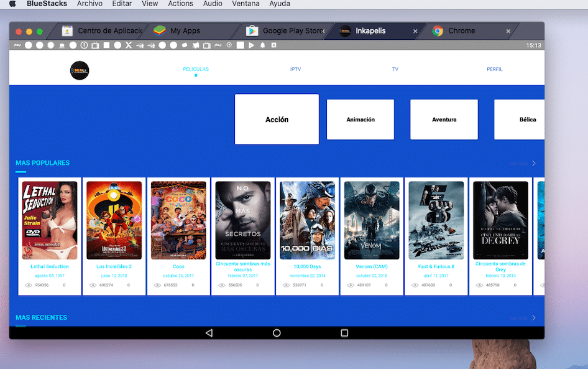The width and height of the screenshot is (588, 369).
Task: Select the Aventura genre card
Action: pyautogui.click(x=444, y=119)
